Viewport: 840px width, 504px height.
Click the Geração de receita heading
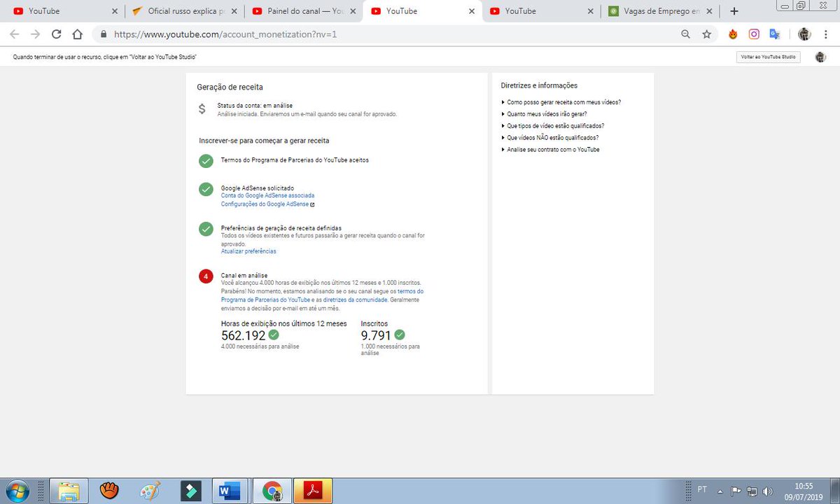point(230,87)
